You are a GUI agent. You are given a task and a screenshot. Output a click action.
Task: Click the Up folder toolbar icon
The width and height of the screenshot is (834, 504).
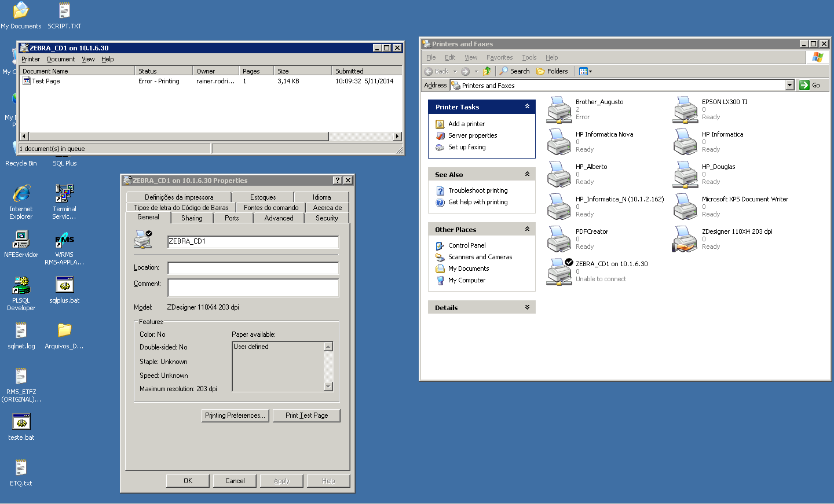point(487,71)
